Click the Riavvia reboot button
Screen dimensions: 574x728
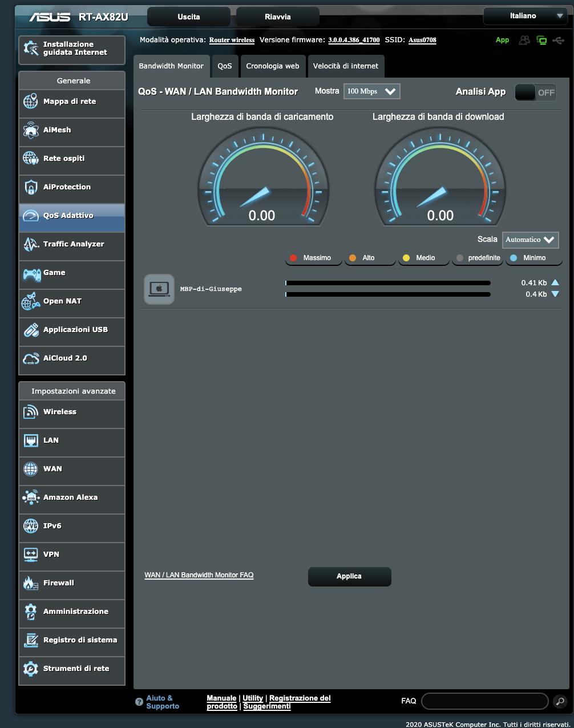click(x=278, y=17)
